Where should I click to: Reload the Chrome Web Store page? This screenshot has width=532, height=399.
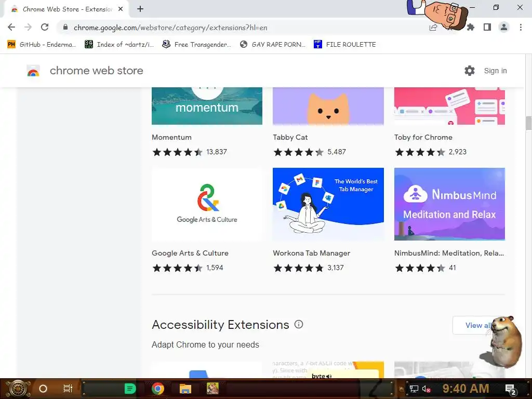45,27
